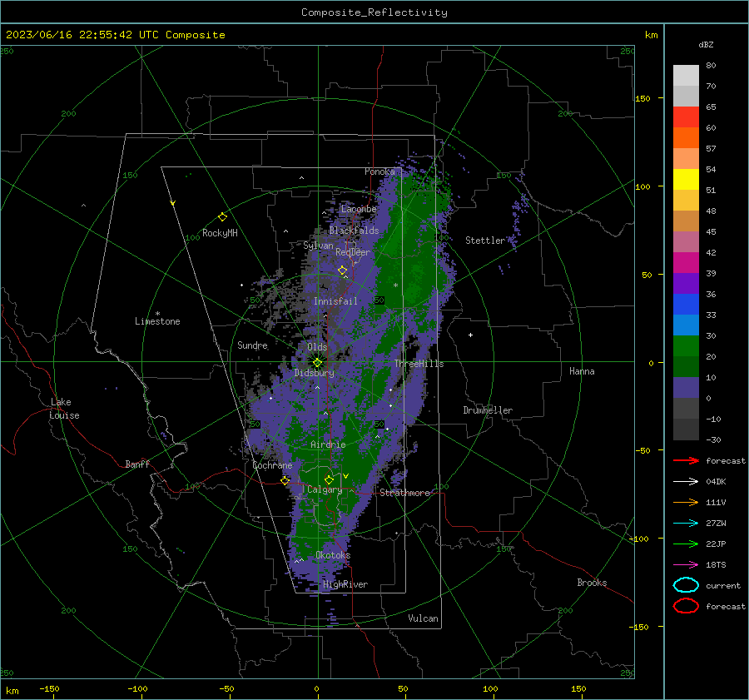Click the Stettler city label

click(485, 241)
